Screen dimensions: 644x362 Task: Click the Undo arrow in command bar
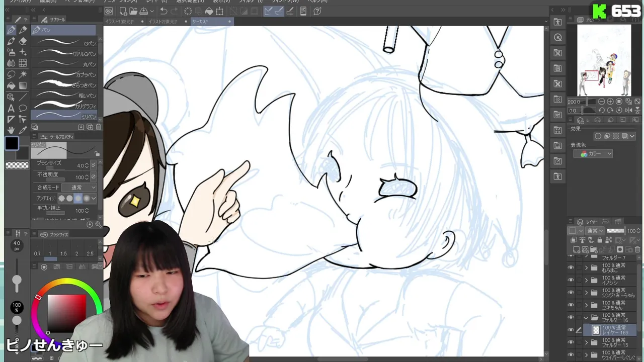(x=164, y=11)
